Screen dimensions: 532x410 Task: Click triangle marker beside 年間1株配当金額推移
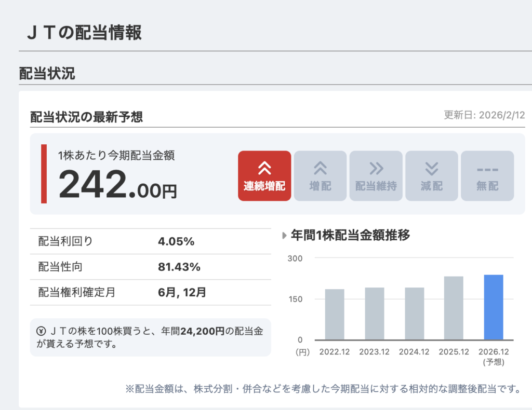click(284, 236)
